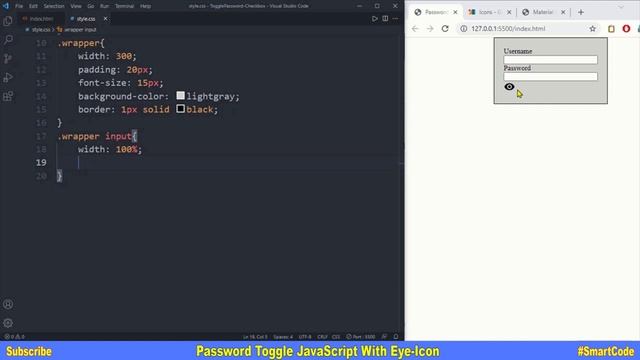Open Manage gear in activity bar
The height and width of the screenshot is (360, 640).
[x=8, y=323]
